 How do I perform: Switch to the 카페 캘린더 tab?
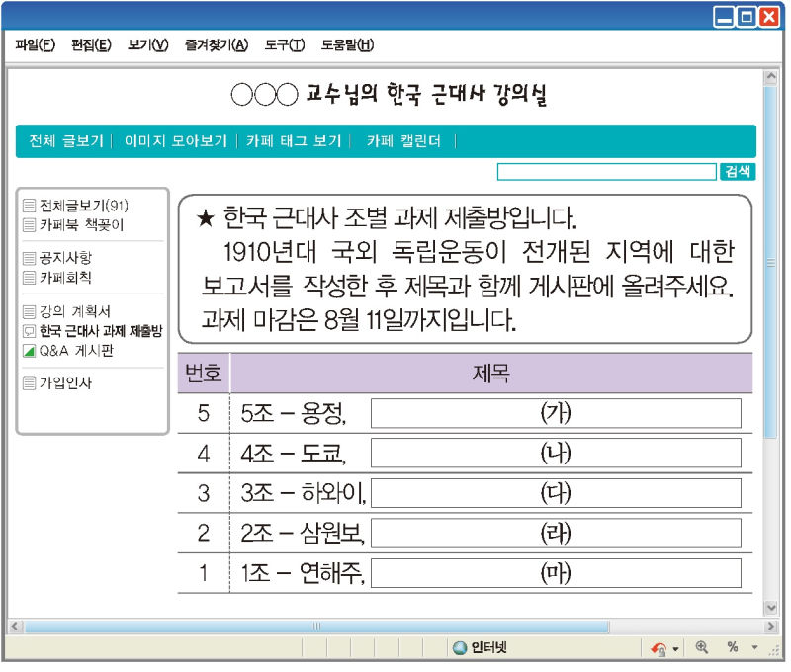click(403, 141)
